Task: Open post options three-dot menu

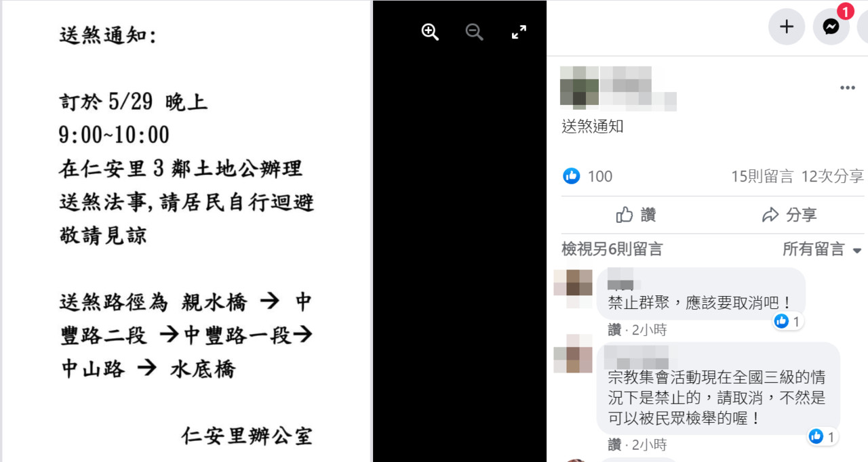Action: point(848,88)
